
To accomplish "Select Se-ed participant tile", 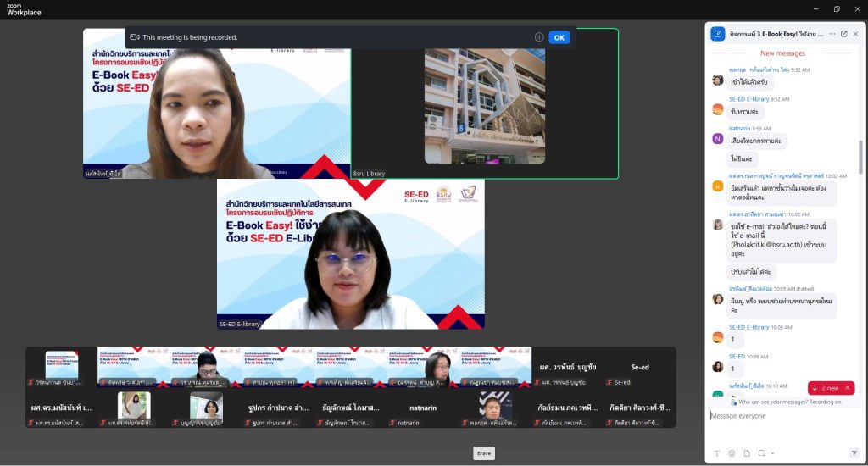I will [x=640, y=368].
